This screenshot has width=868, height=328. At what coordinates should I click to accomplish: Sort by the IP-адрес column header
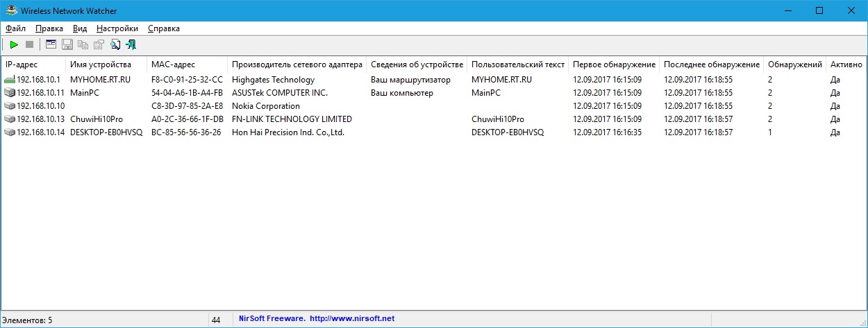pos(34,64)
